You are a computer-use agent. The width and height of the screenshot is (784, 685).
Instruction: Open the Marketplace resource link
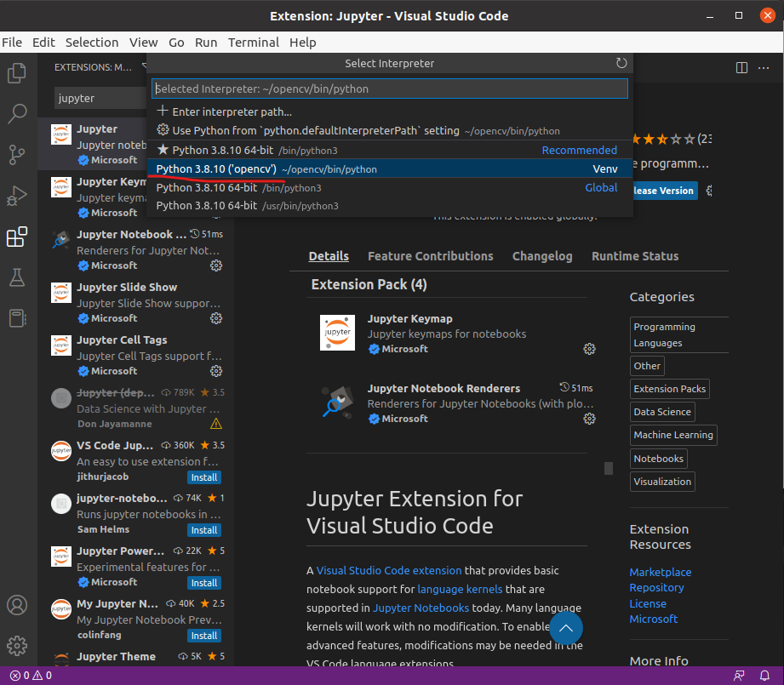pyautogui.click(x=660, y=572)
